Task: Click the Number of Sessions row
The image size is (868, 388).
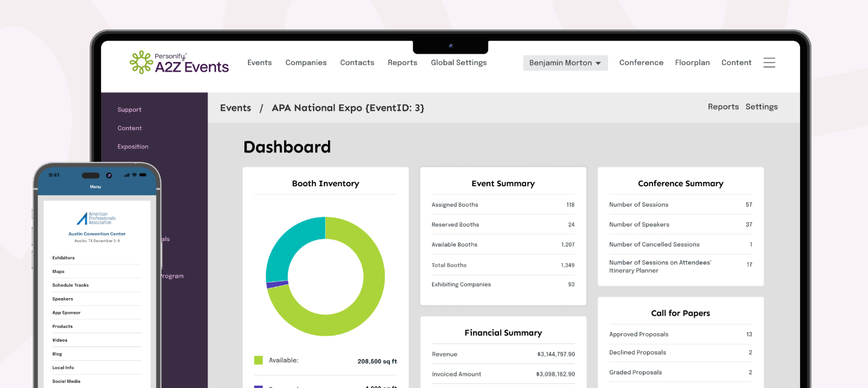Action: pos(680,205)
